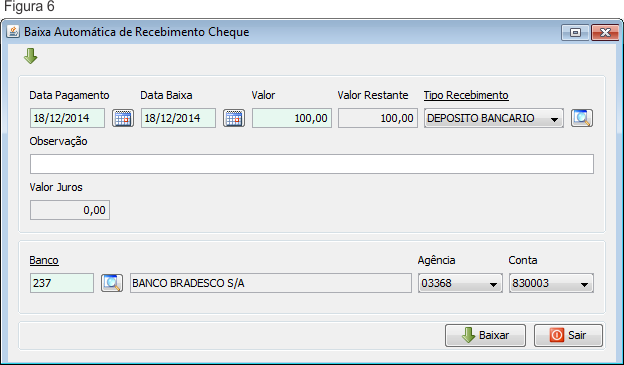The width and height of the screenshot is (624, 365).
Task: Focus the Data Pagamento date field
Action: 67,118
